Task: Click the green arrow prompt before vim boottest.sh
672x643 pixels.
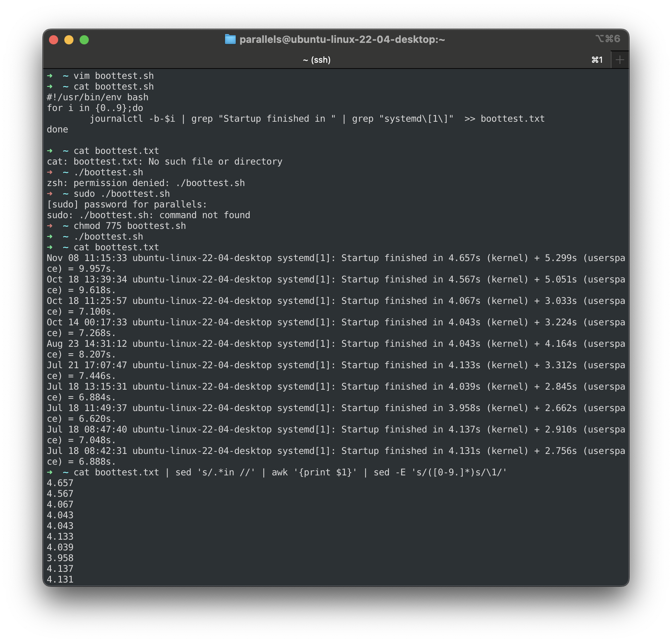Action: (50, 75)
